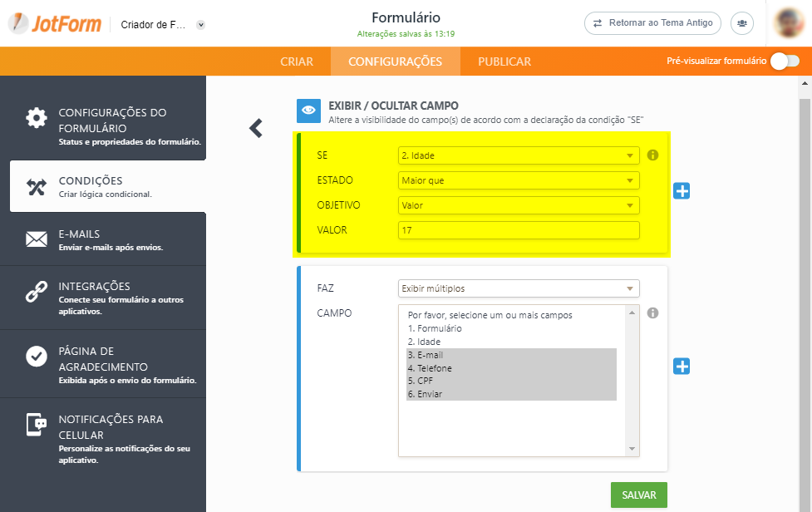The width and height of the screenshot is (812, 512).
Task: Open the collaborators people icon
Action: tap(741, 23)
